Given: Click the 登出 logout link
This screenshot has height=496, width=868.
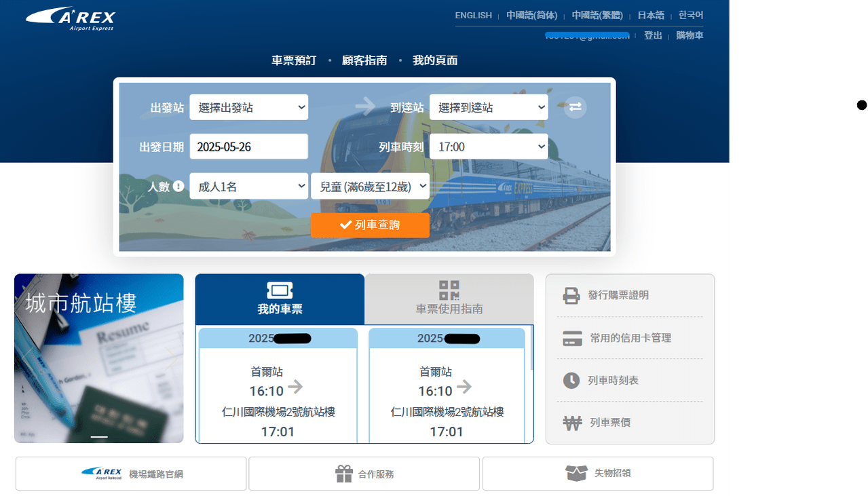Looking at the screenshot, I should (653, 35).
